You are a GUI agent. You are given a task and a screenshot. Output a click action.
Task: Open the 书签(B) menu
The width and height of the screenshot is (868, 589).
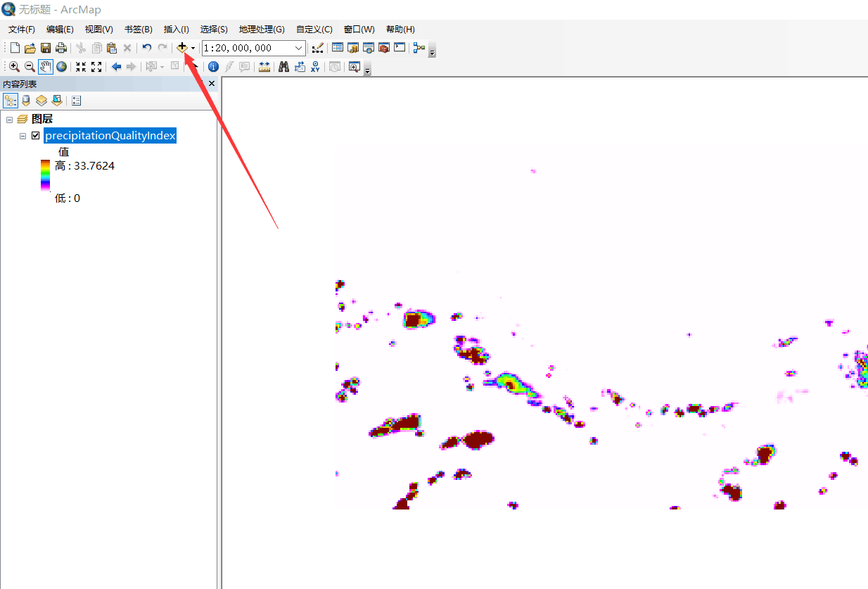point(138,29)
